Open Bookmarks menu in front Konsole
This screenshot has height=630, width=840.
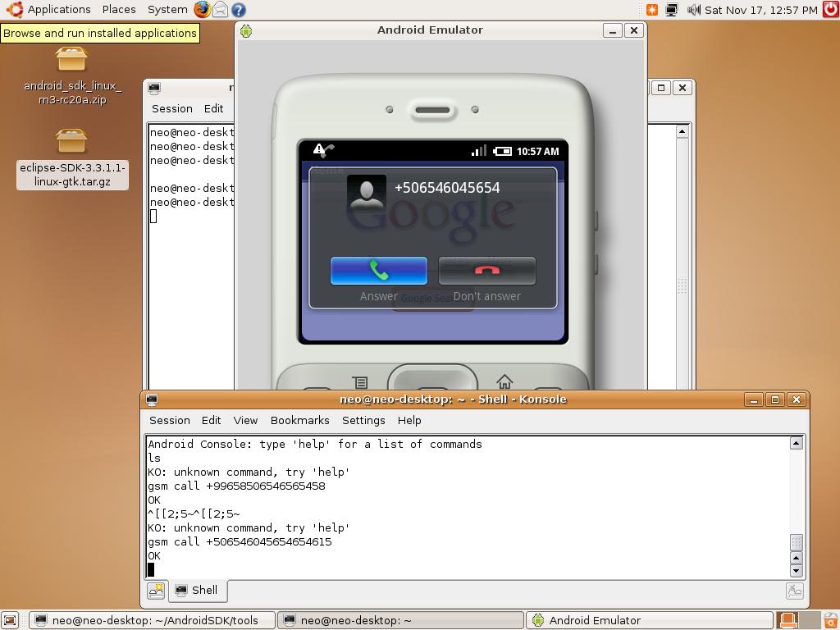tap(299, 421)
